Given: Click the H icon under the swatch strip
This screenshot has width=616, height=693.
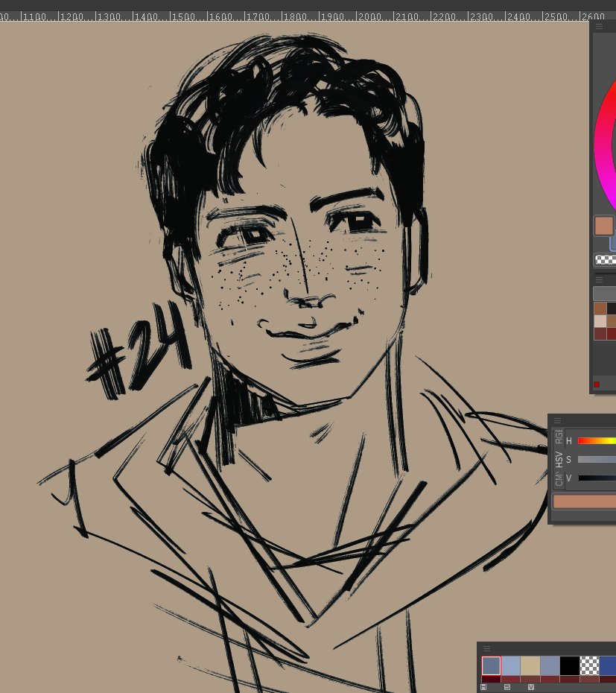Looking at the screenshot, I should coord(483,687).
